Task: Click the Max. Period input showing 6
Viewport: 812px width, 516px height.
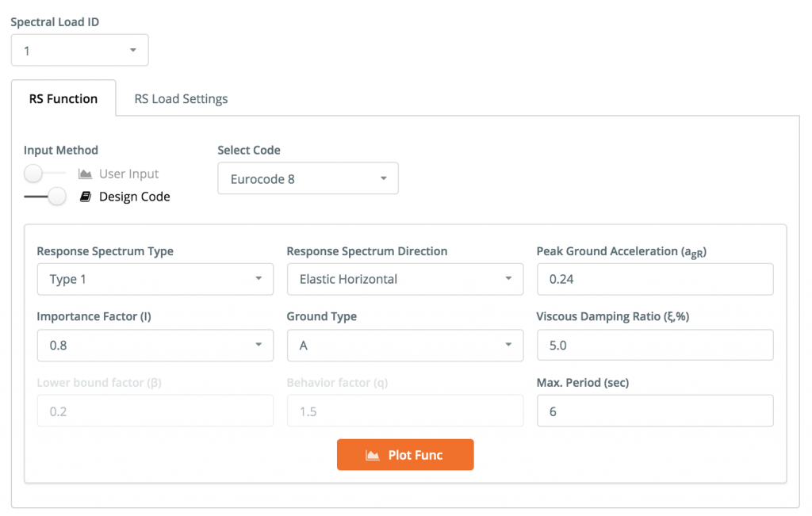Action: click(x=655, y=411)
